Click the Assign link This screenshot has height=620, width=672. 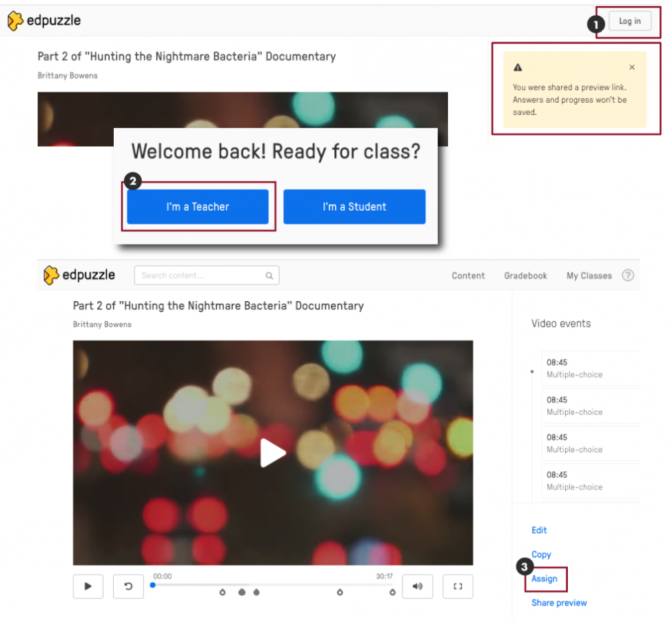pos(545,579)
